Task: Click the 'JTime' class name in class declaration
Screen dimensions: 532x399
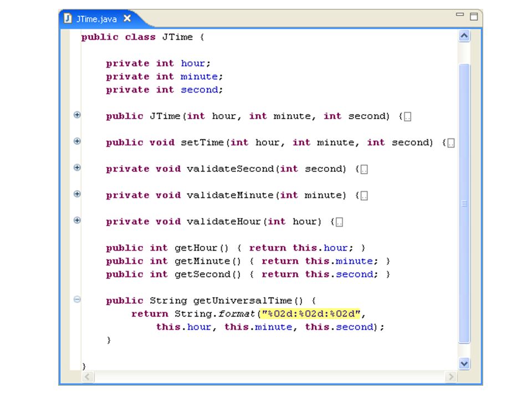Action: click(x=177, y=37)
